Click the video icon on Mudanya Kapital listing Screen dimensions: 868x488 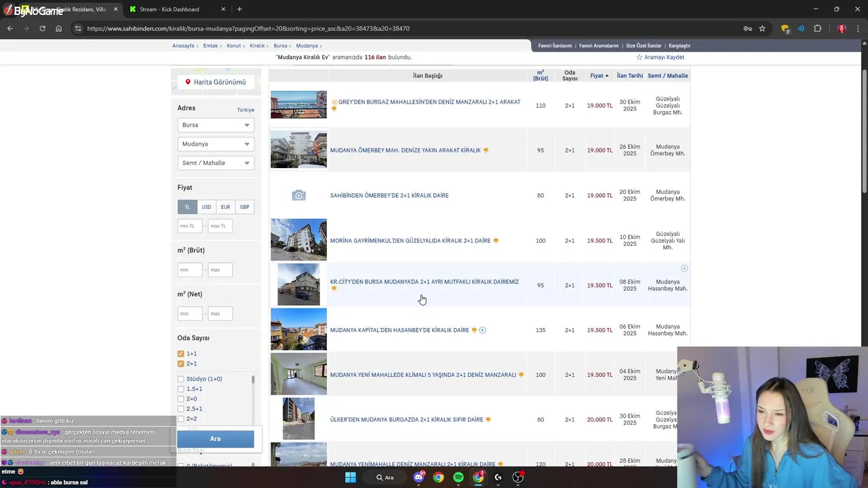pyautogui.click(x=483, y=330)
